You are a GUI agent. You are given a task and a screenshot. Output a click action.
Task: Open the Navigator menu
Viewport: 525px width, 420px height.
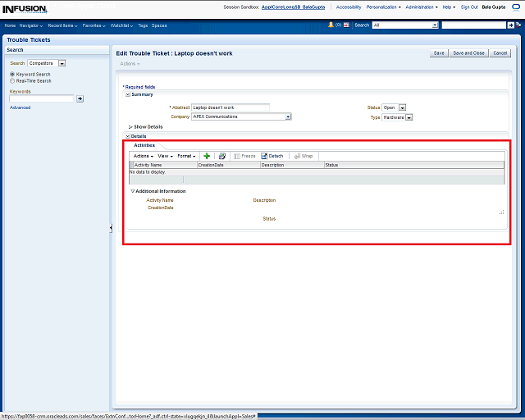tap(31, 25)
